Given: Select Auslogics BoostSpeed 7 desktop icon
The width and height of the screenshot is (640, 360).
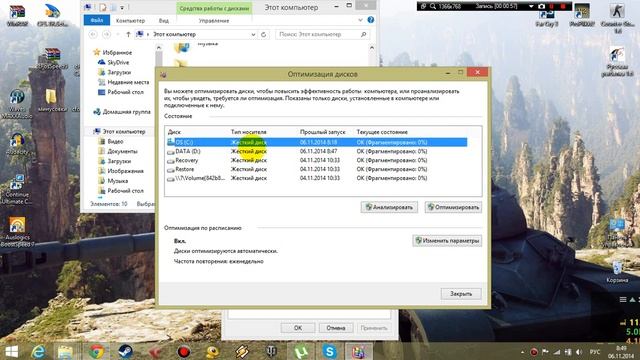Looking at the screenshot, I should click(17, 231).
